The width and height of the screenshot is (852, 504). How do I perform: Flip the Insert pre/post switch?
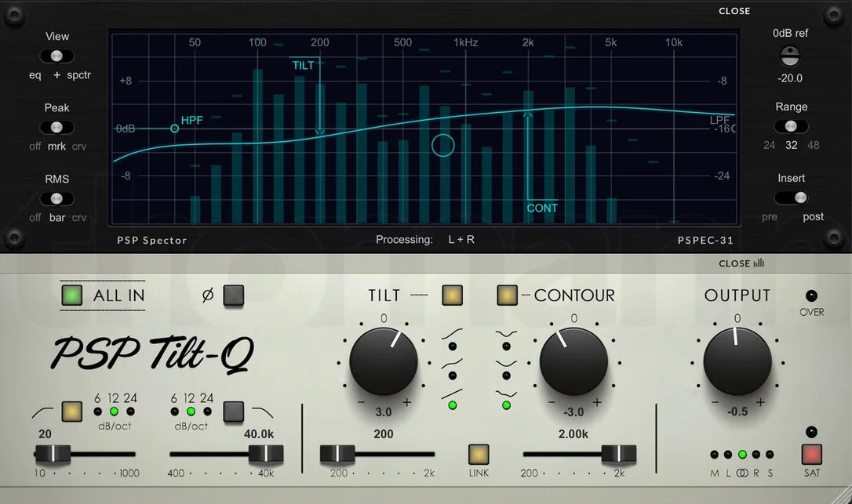coord(791,198)
